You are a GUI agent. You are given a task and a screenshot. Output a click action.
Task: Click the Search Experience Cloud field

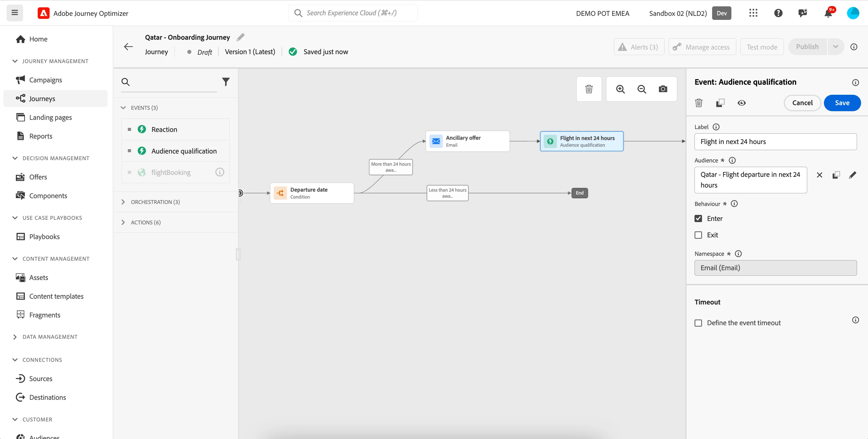point(352,13)
